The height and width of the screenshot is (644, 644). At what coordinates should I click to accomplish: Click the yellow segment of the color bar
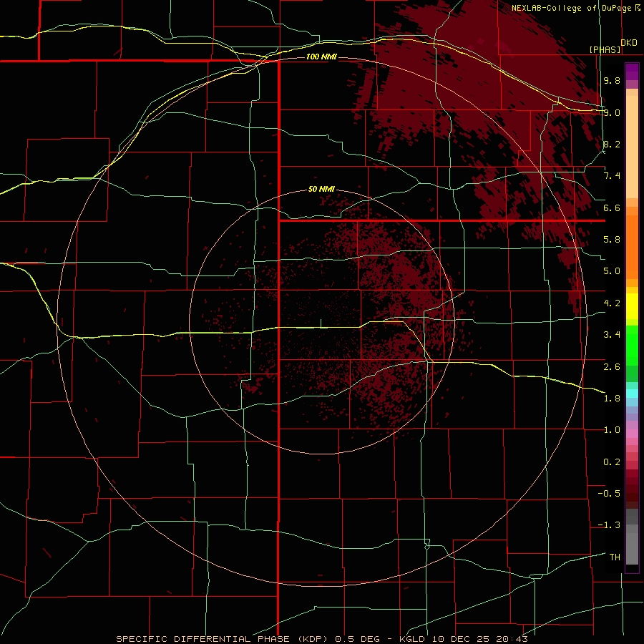click(x=632, y=306)
